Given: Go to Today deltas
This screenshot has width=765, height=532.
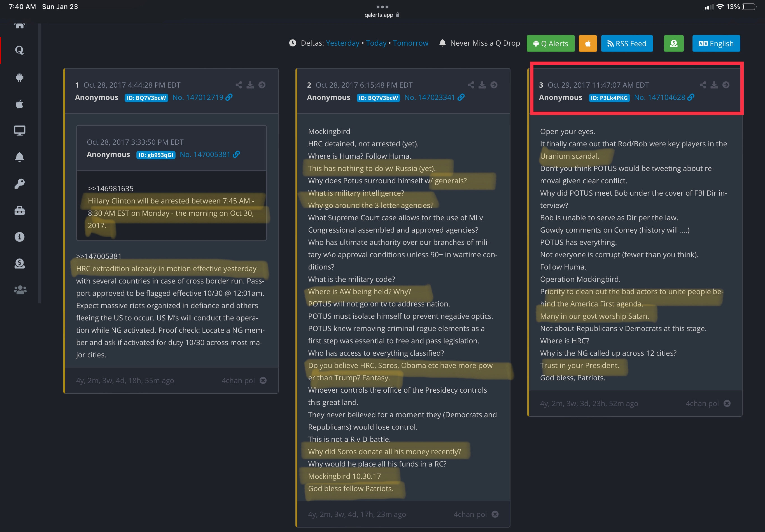Looking at the screenshot, I should pyautogui.click(x=376, y=43).
